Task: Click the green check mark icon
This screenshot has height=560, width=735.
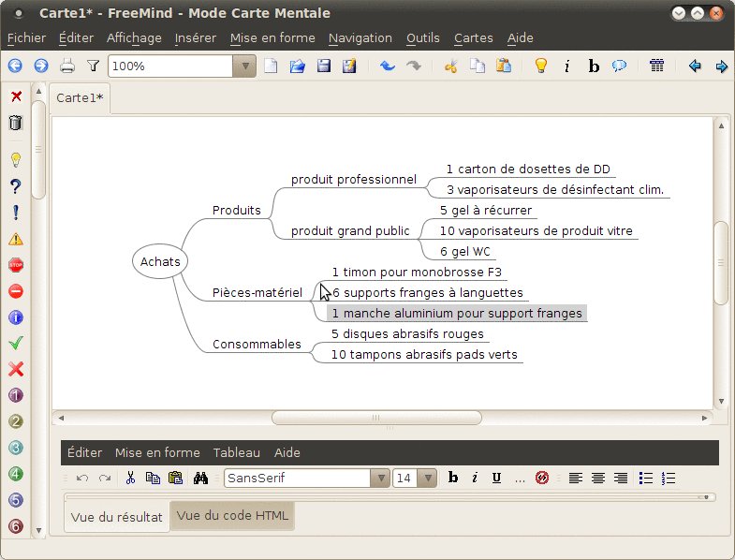Action: [16, 343]
